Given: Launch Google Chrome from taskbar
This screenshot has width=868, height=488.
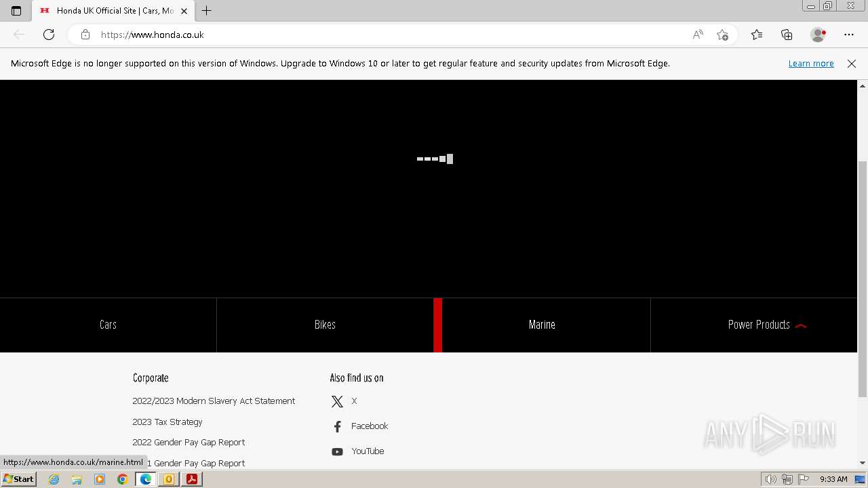Looking at the screenshot, I should pyautogui.click(x=123, y=479).
